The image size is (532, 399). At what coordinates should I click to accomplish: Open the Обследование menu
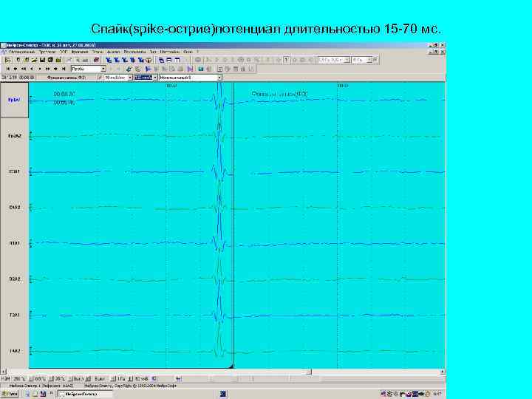(x=21, y=52)
